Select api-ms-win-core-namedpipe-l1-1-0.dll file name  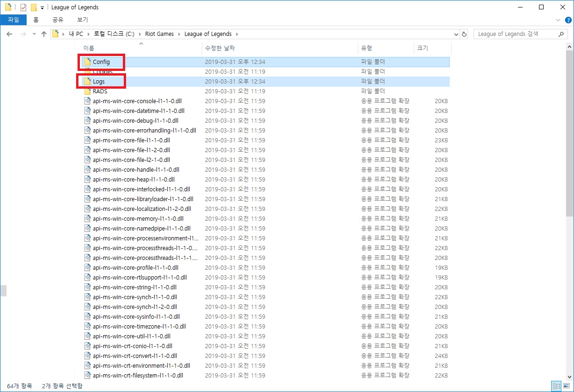point(142,229)
